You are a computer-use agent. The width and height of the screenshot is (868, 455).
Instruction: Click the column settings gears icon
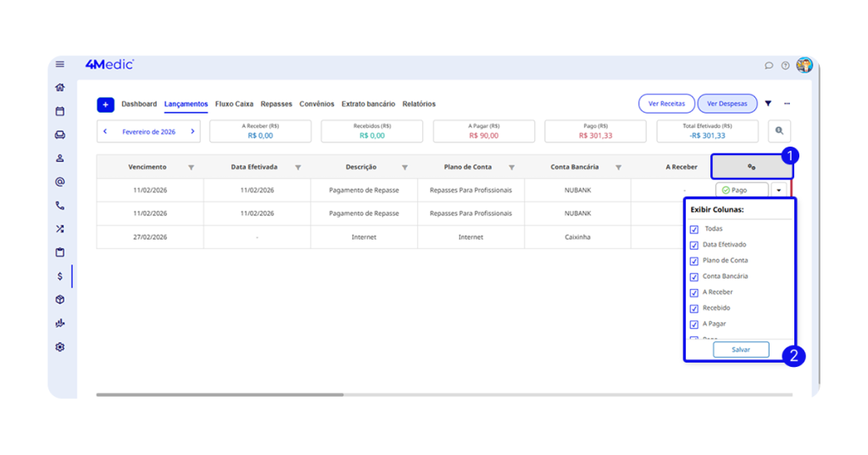click(751, 167)
